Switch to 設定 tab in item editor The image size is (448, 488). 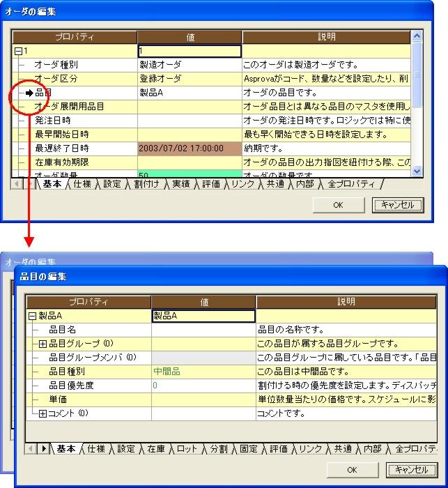click(x=126, y=449)
